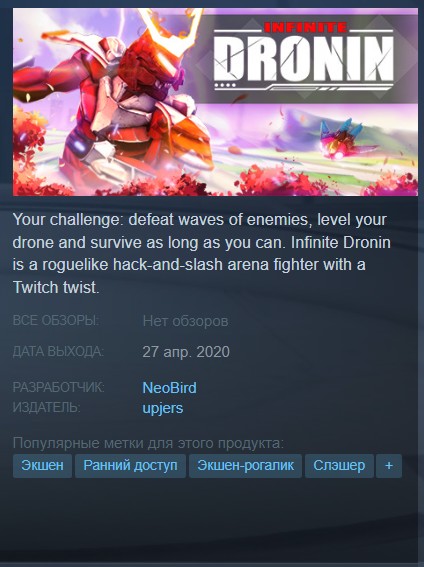Click the release date 27 апр. 2020
Image resolution: width=424 pixels, height=567 pixels.
pyautogui.click(x=186, y=352)
